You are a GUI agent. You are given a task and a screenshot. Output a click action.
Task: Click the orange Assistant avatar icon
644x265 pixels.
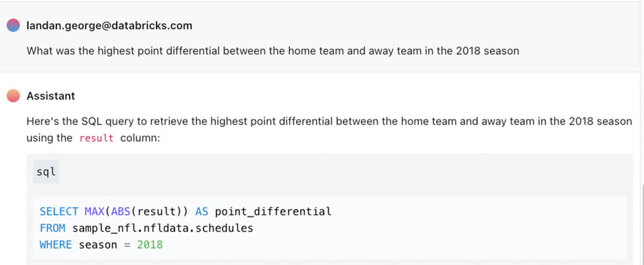(x=13, y=96)
